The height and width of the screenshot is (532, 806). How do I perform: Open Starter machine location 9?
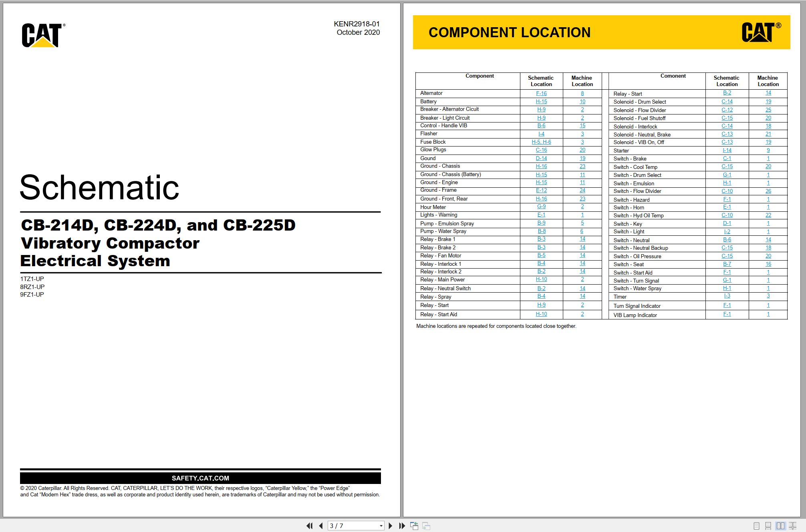tap(768, 151)
